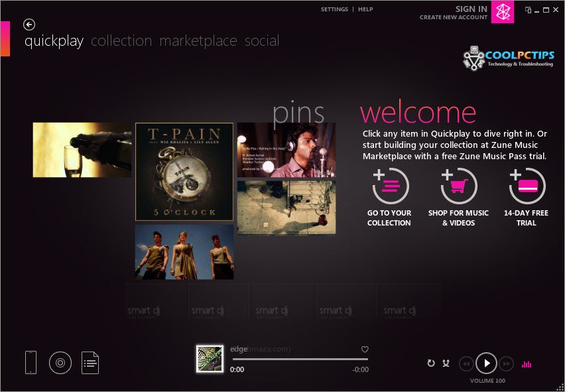Click SHOP FOR MUSIC & VIDEOS label
The image size is (565, 392).
tap(458, 218)
